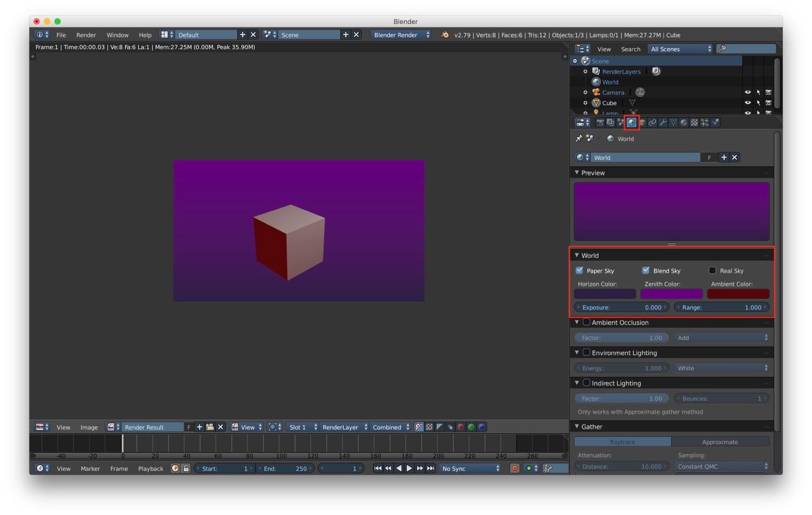
Task: Jump to the end frame
Action: coord(430,468)
